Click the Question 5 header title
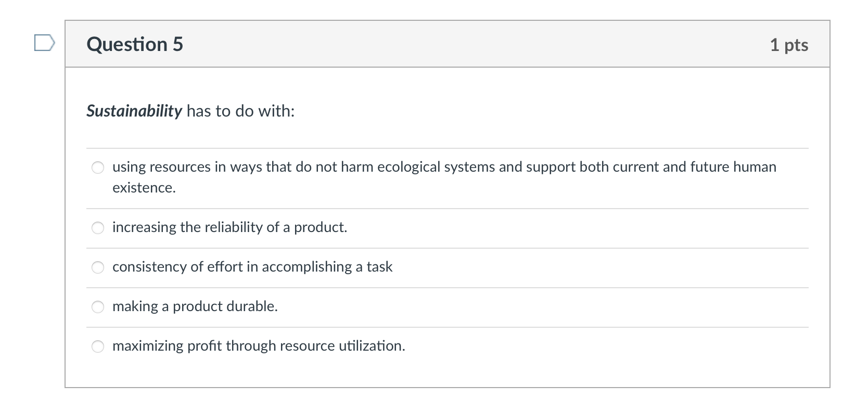This screenshot has width=868, height=411. tap(134, 44)
